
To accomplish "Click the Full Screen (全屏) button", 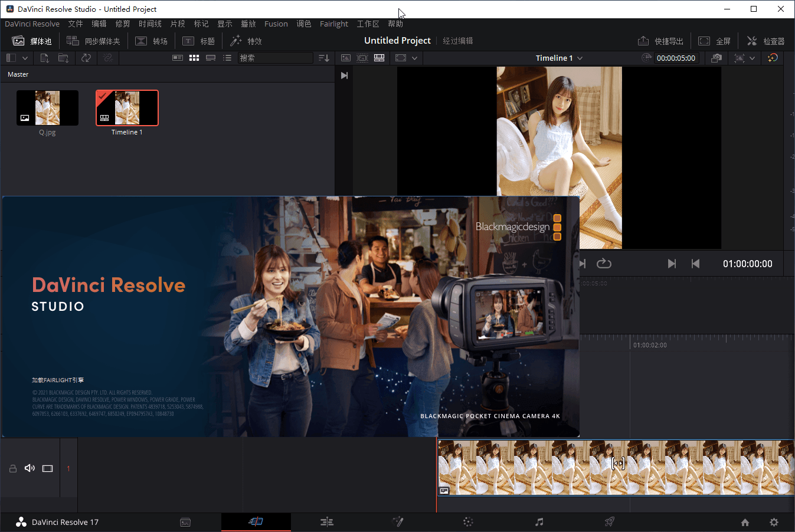I will (714, 41).
